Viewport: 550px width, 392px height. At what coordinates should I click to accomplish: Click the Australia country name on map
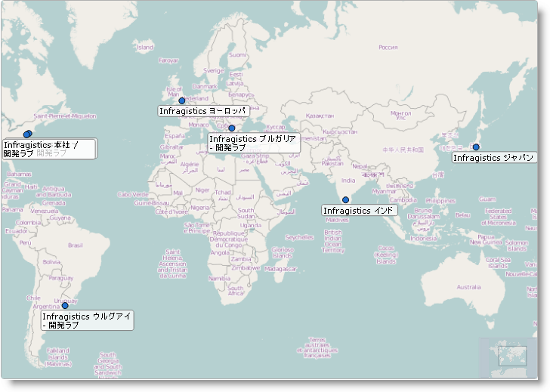coord(468,287)
